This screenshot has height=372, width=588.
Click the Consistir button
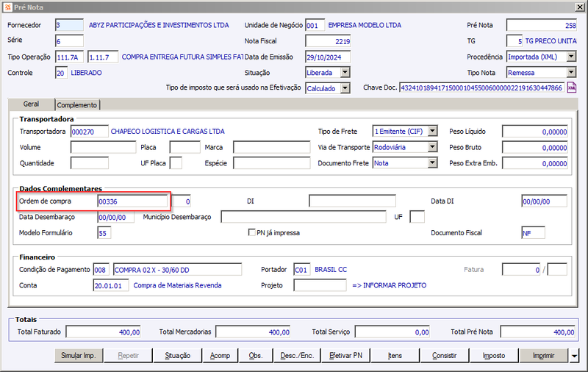click(445, 356)
